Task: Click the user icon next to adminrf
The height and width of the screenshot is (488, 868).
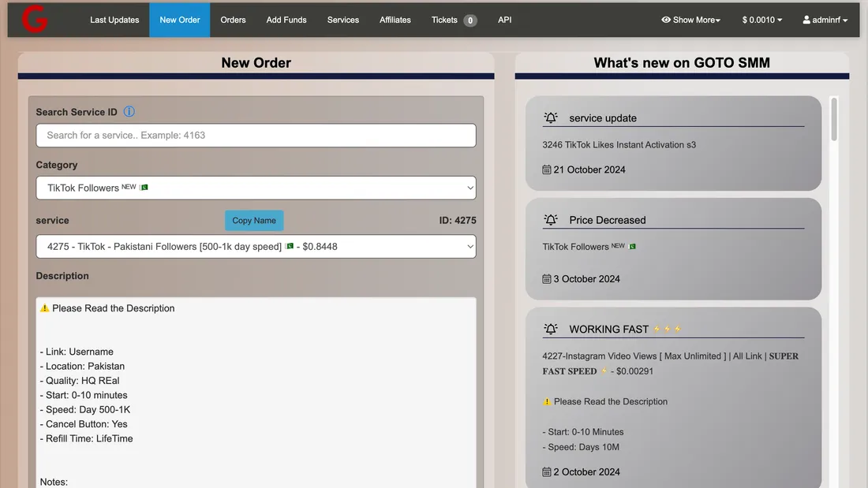Action: pyautogui.click(x=806, y=20)
